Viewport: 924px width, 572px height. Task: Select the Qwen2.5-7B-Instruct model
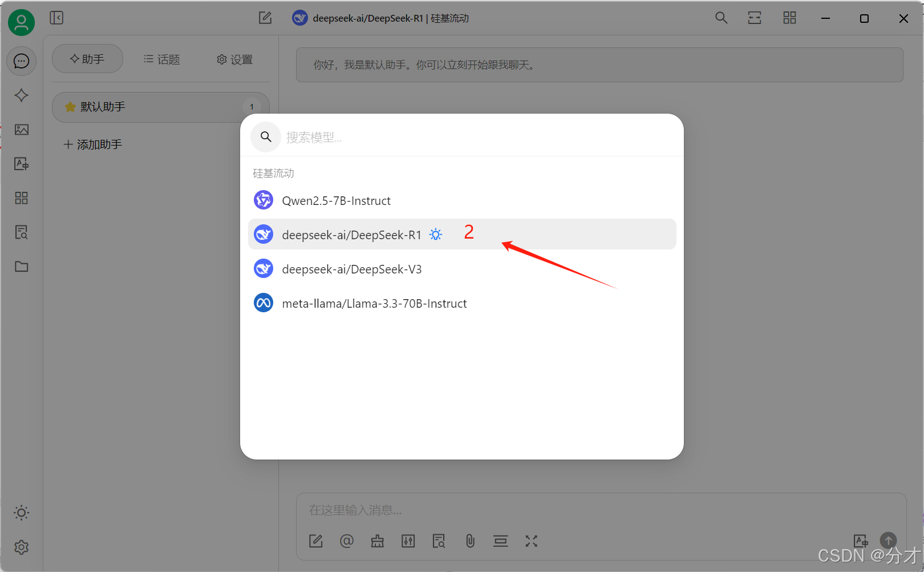(x=462, y=200)
